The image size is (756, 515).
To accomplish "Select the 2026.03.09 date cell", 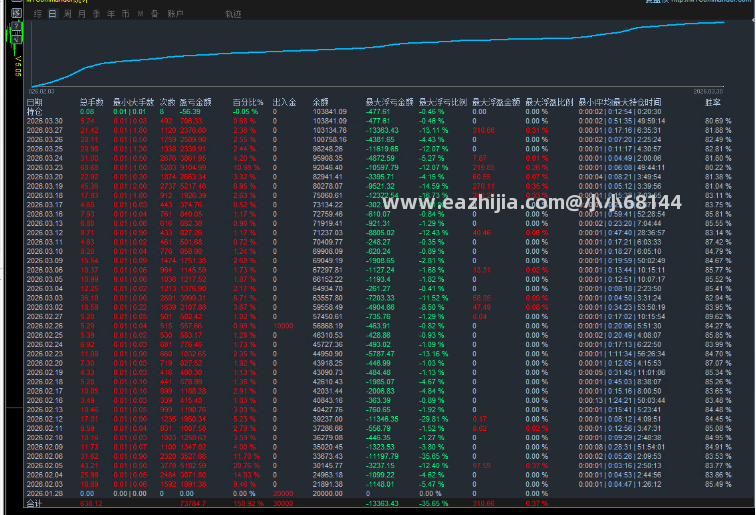I will tap(44, 261).
